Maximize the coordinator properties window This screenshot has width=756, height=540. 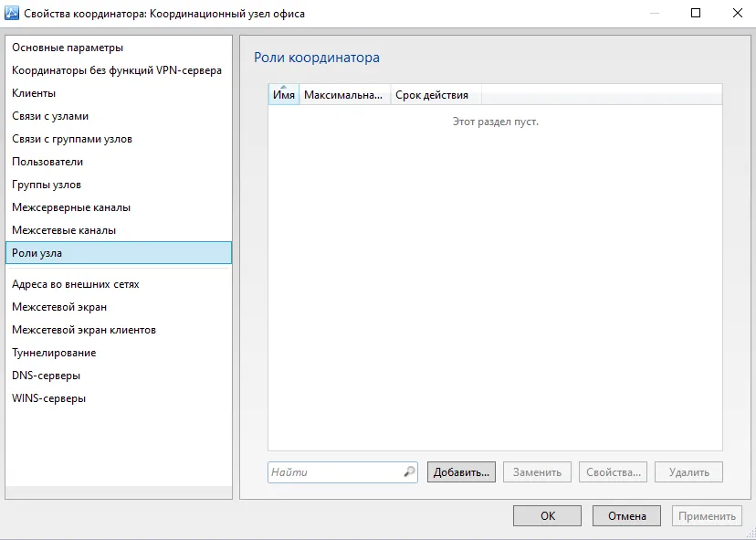pos(695,13)
